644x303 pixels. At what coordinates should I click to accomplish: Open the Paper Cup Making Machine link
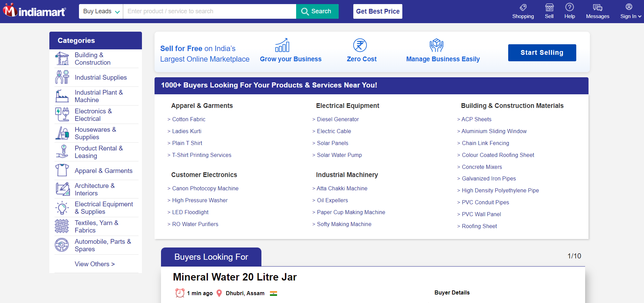click(x=351, y=212)
